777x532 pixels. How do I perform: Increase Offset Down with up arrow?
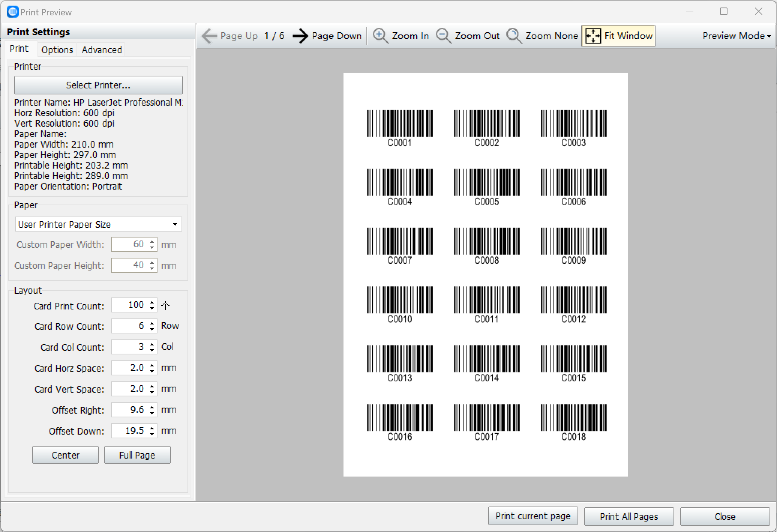[152, 428]
